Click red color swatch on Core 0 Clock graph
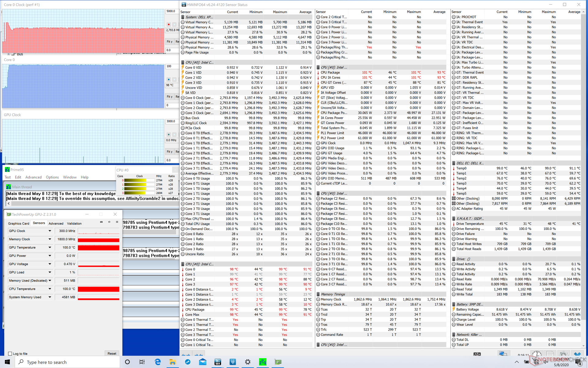Viewport: 588px width, 368px height. [168, 24]
